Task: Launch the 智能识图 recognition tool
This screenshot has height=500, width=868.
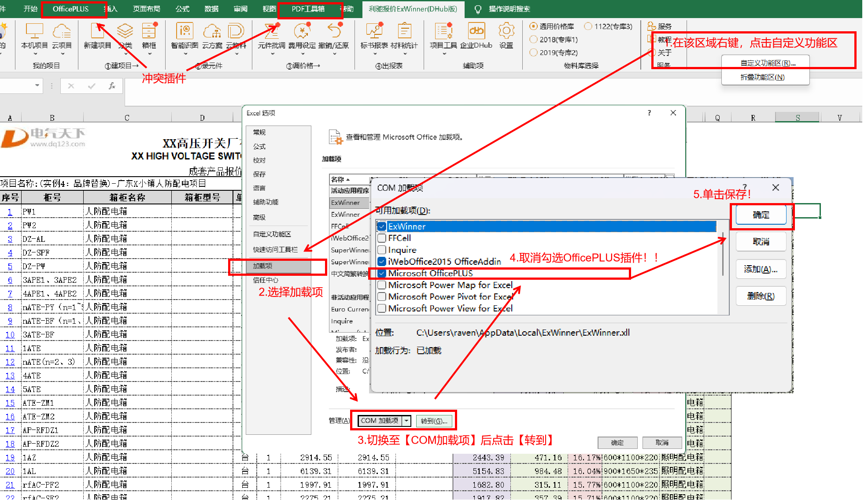Action: pos(185,31)
